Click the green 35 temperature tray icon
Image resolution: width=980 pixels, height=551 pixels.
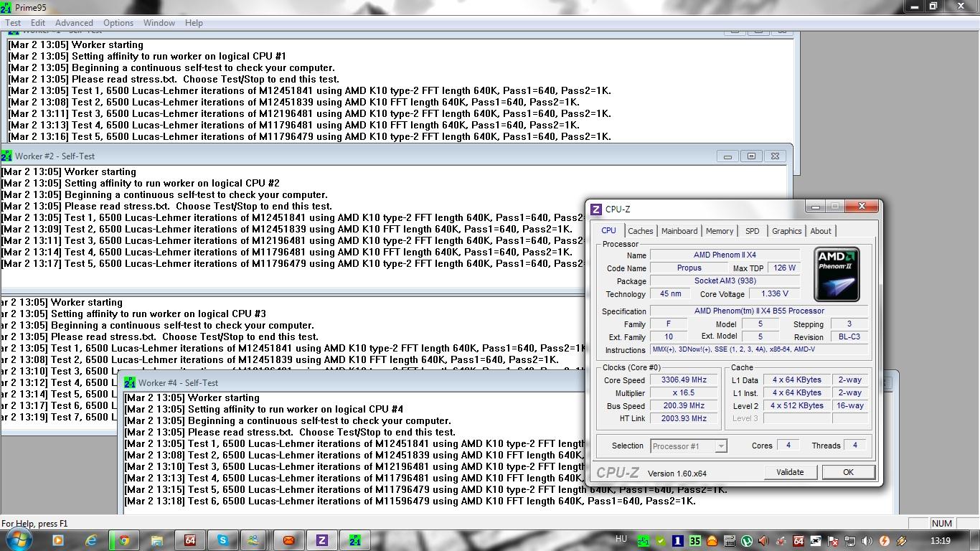tap(695, 541)
